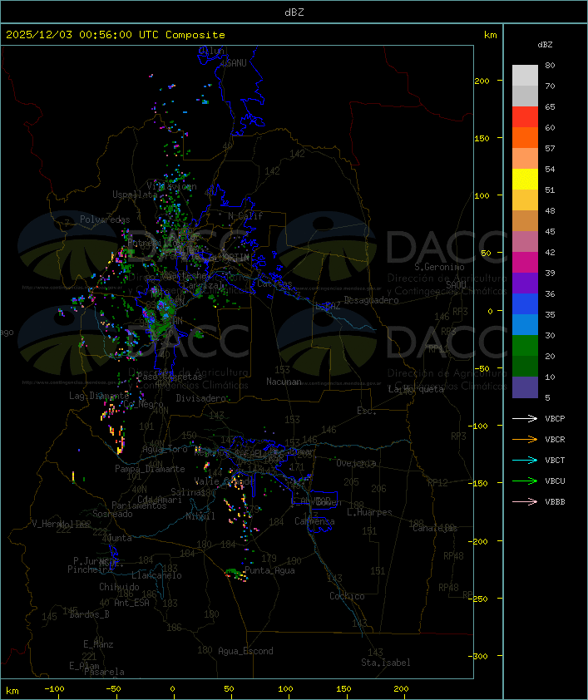Click the Cochico map label

tap(347, 596)
